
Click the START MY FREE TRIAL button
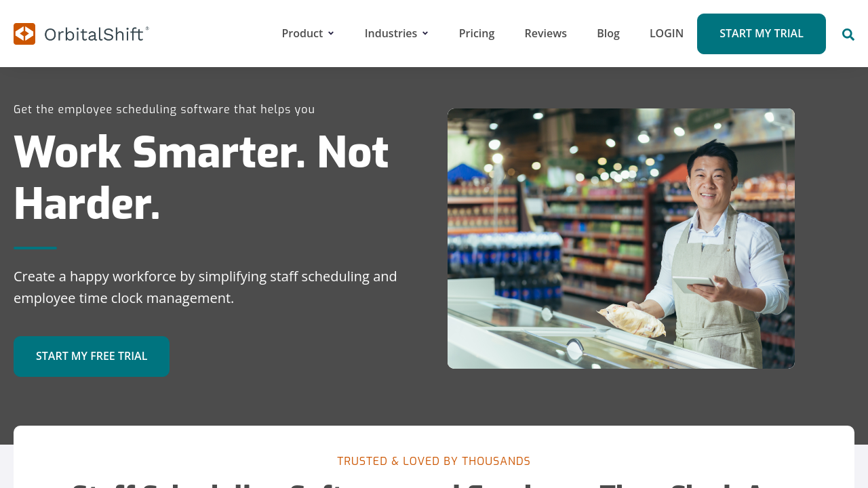92,357
